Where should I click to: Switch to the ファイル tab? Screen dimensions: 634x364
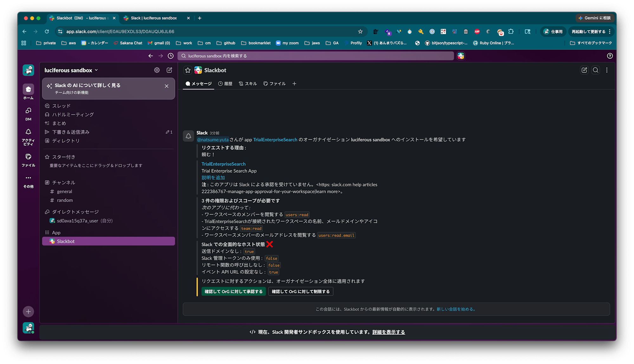[275, 84]
